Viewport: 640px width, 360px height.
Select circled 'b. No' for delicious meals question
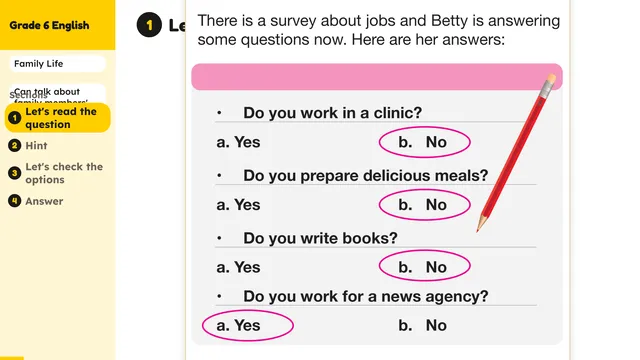(424, 205)
